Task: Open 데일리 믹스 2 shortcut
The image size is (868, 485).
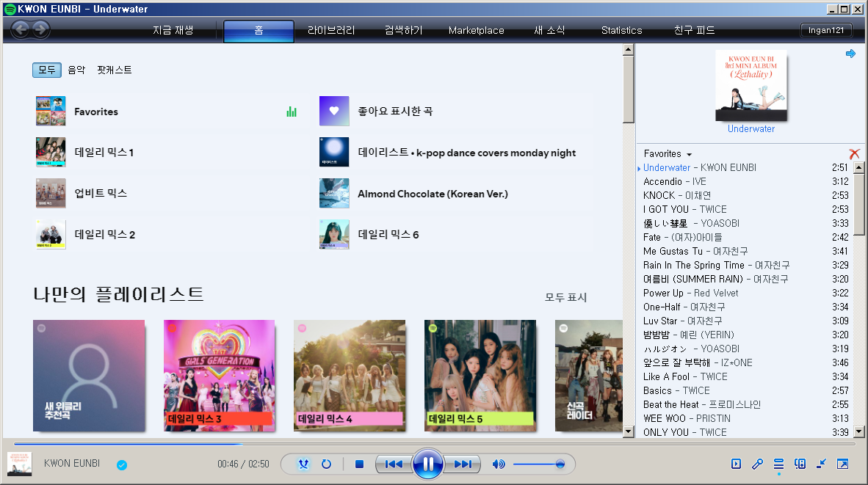Action: pyautogui.click(x=172, y=234)
